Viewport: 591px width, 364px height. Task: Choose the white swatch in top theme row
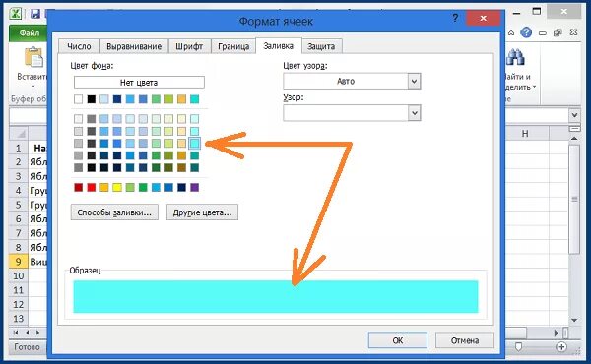[79, 99]
